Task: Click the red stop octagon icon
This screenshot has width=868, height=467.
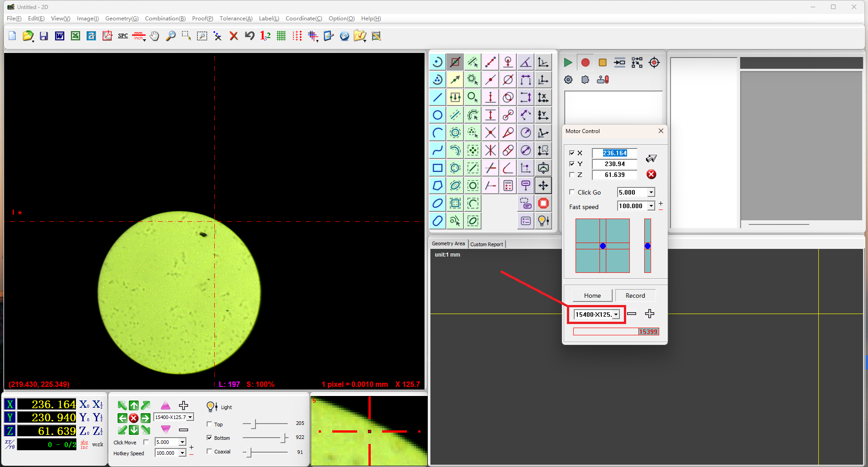Action: (x=543, y=203)
